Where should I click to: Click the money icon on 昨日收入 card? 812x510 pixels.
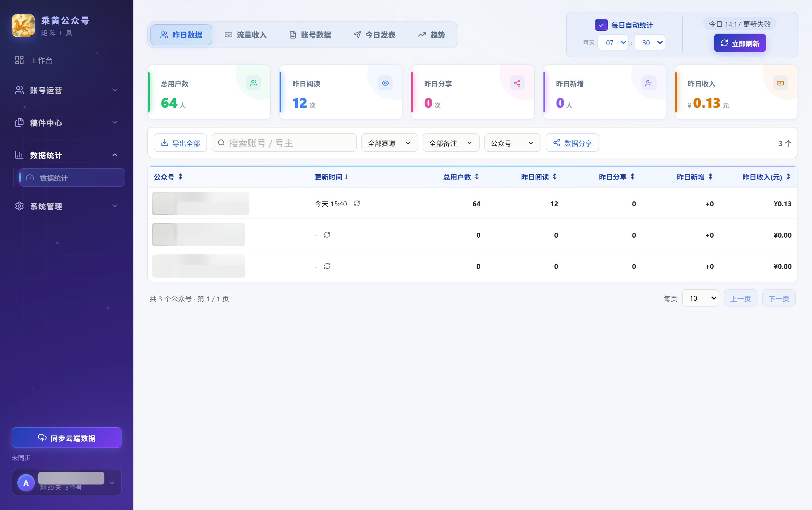(780, 83)
